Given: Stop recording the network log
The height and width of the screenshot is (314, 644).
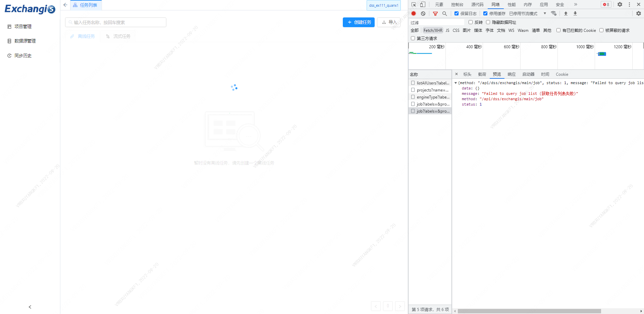Looking at the screenshot, I should click(414, 13).
